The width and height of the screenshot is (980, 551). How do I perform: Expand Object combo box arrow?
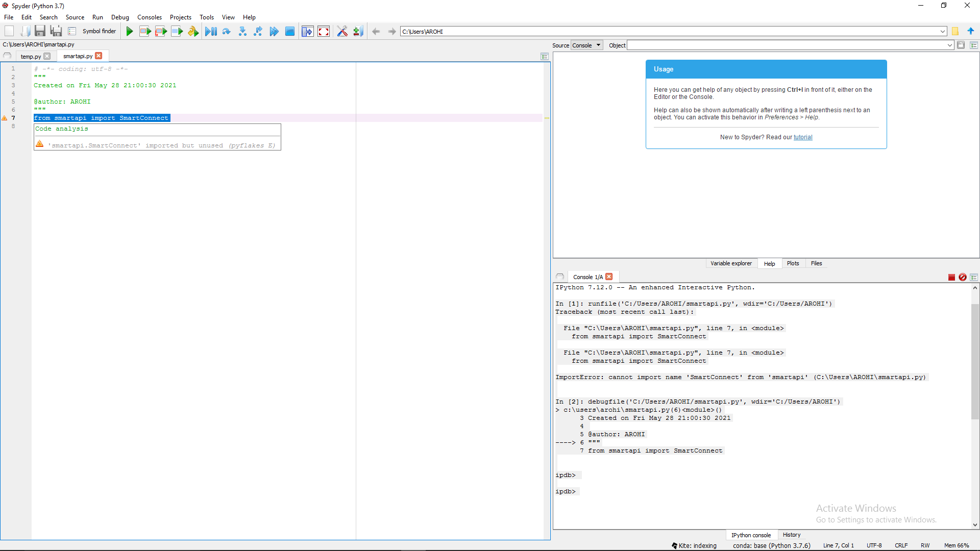[950, 45]
